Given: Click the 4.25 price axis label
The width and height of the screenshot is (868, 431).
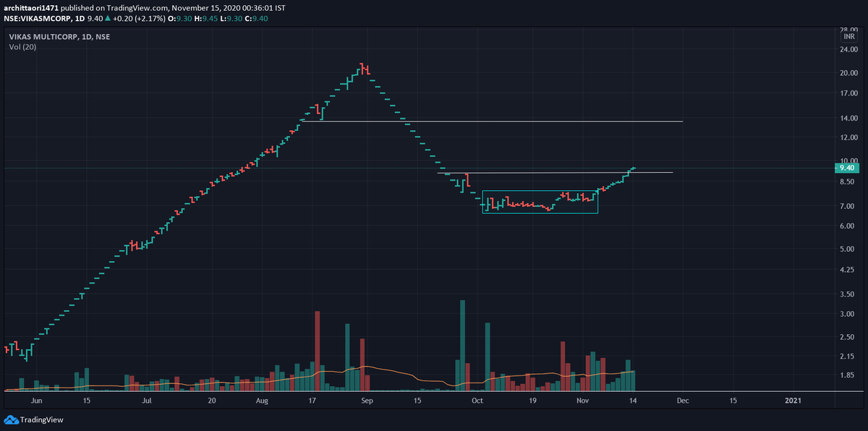Looking at the screenshot, I should (x=848, y=270).
